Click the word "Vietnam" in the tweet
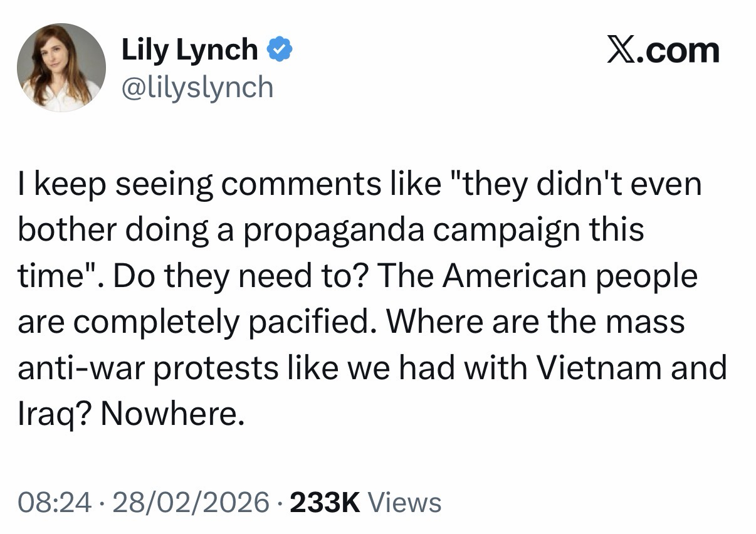 (x=599, y=367)
